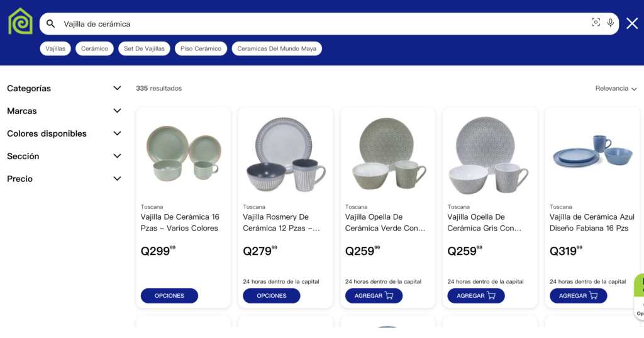
Task: Click the green house store logo
Action: click(x=20, y=22)
